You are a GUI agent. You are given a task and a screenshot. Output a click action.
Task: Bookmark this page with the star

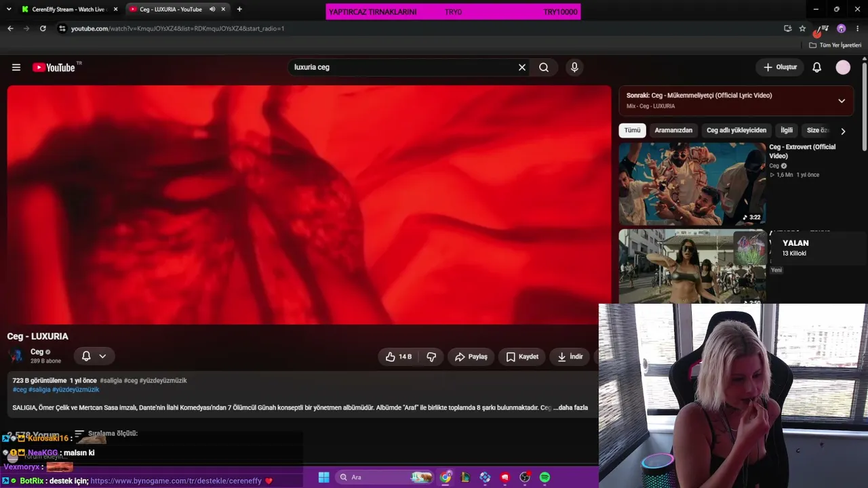click(802, 28)
